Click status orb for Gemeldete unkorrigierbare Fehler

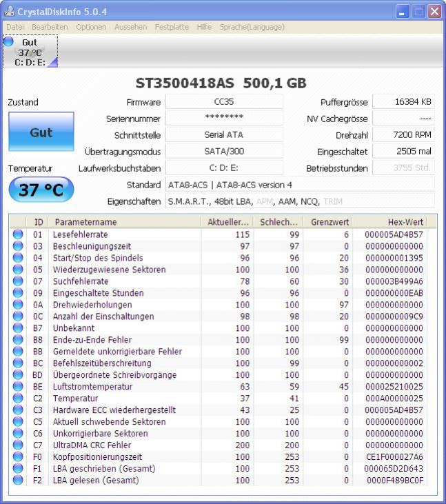click(x=18, y=352)
